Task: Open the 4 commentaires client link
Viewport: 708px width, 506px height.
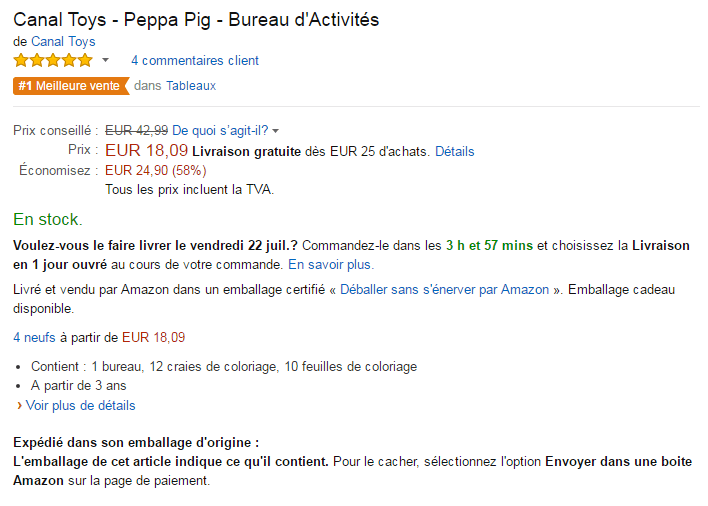Action: 194,61
